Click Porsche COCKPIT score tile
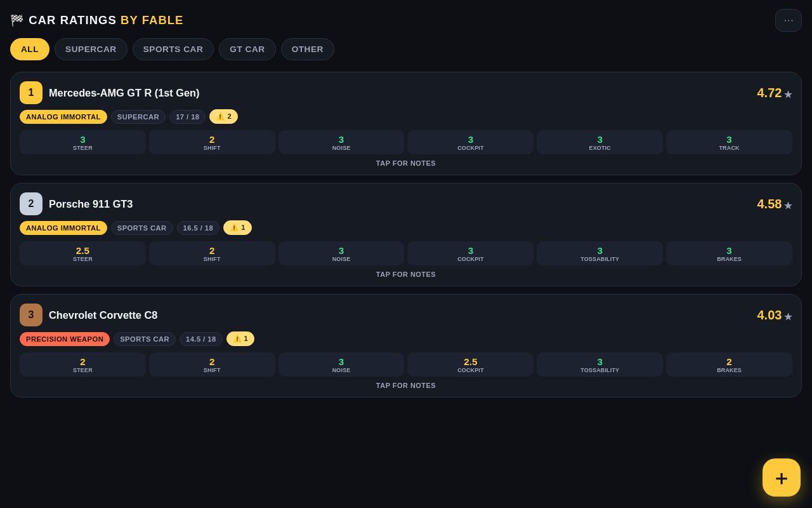The width and height of the screenshot is (812, 508). coord(471,253)
